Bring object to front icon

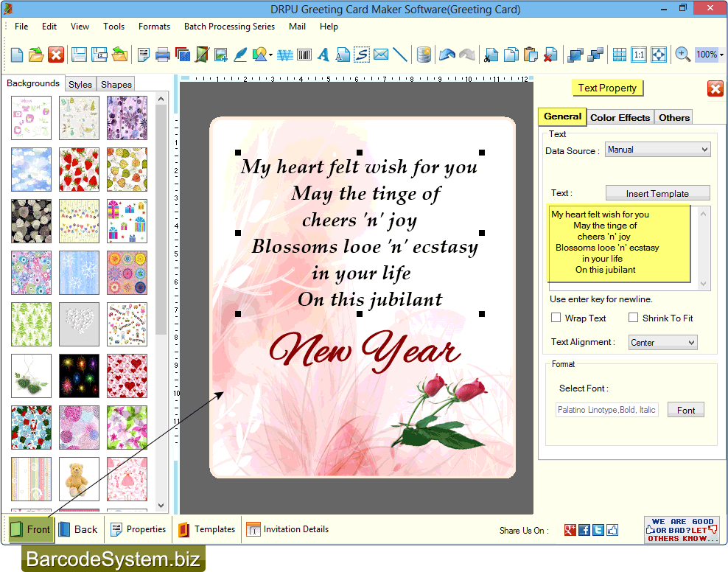tap(575, 55)
